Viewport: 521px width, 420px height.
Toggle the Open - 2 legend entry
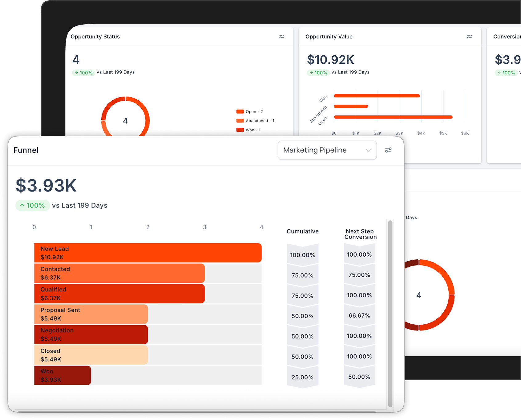[249, 112]
